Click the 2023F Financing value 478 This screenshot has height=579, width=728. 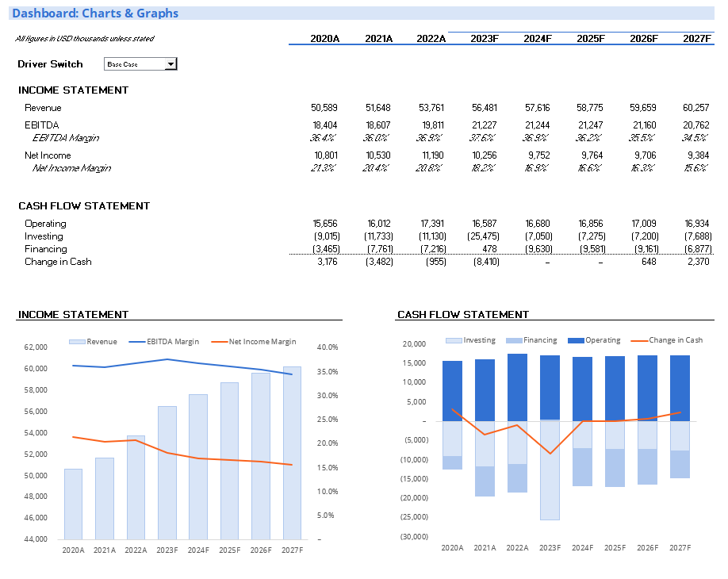coord(490,249)
